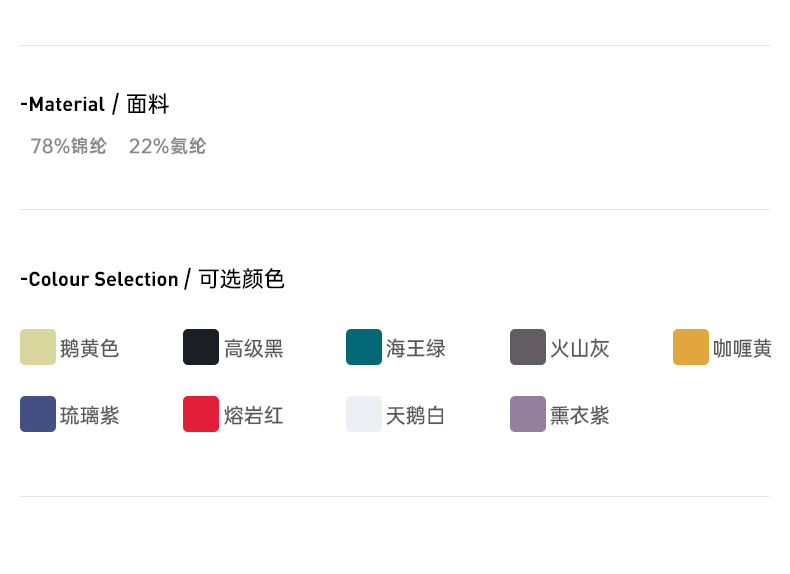Choose the 海王绿 teal green swatch
Screen dimensions: 790x574
point(364,347)
